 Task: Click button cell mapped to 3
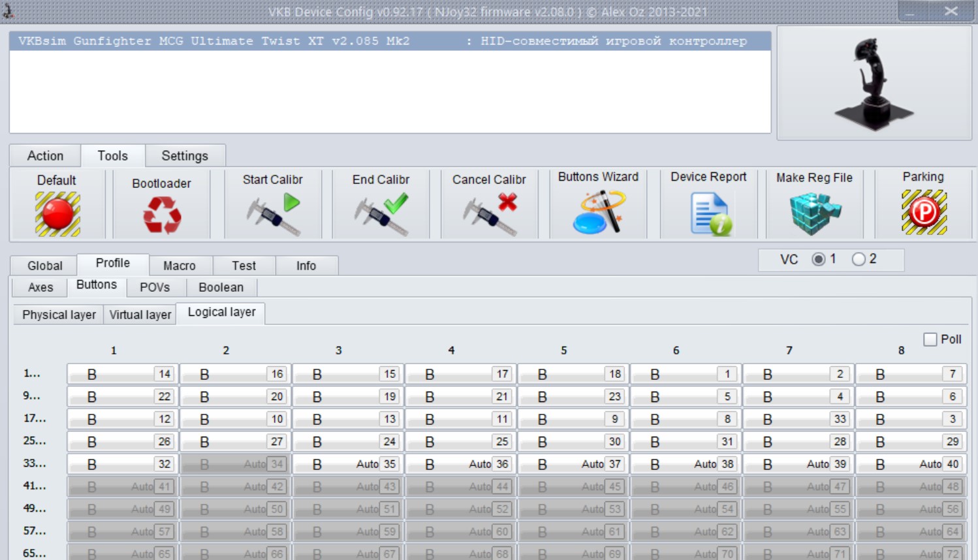click(x=911, y=419)
